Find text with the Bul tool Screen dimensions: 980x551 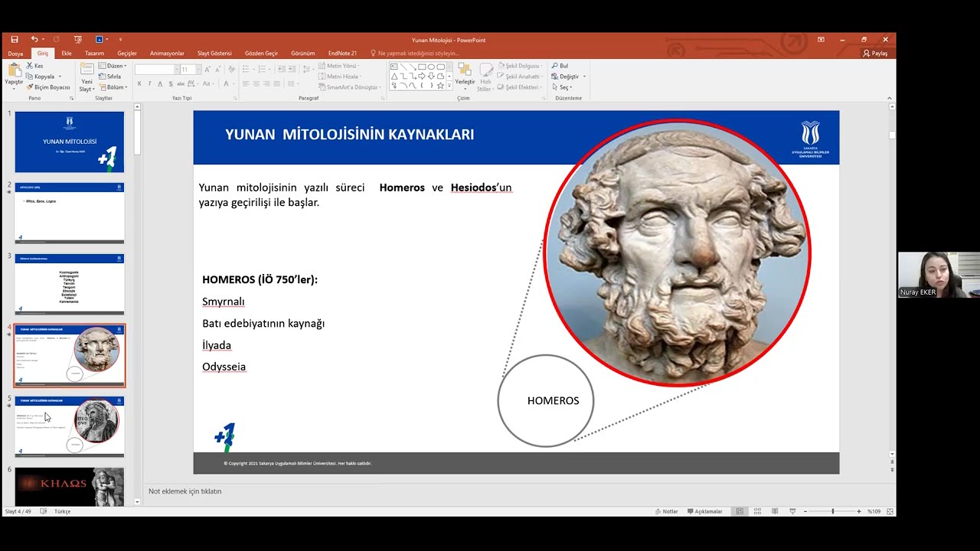[561, 66]
